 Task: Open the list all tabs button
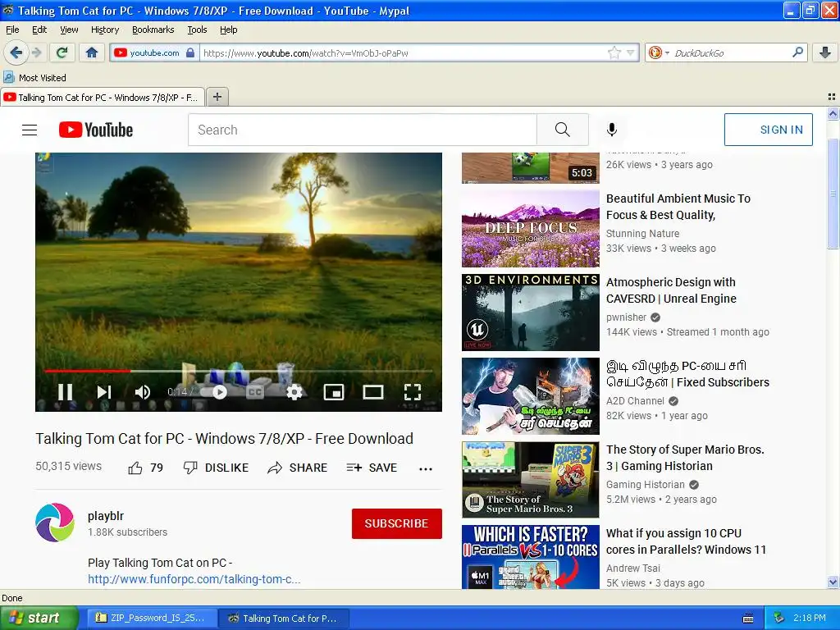tap(832, 97)
